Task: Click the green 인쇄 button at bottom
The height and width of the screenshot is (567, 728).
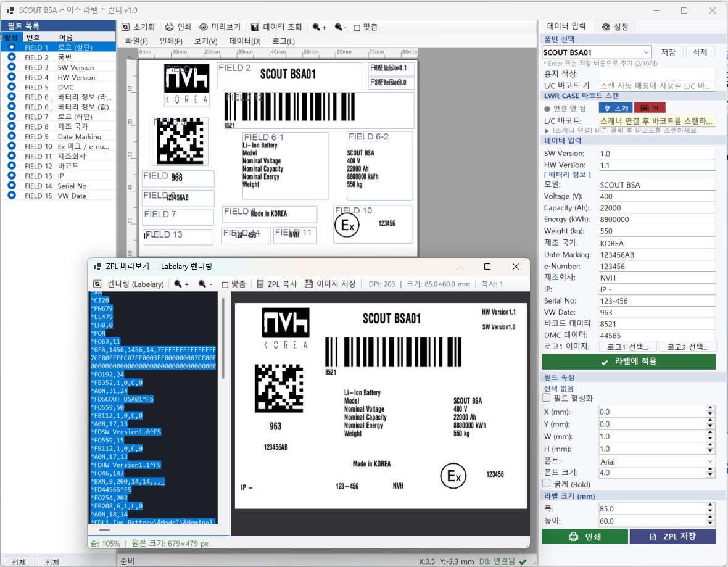Action: pos(584,536)
